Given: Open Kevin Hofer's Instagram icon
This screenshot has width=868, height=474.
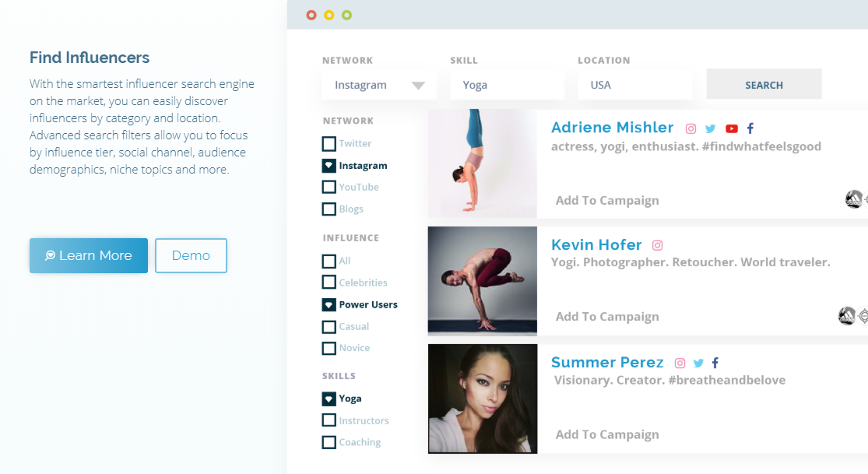Looking at the screenshot, I should (x=657, y=245).
